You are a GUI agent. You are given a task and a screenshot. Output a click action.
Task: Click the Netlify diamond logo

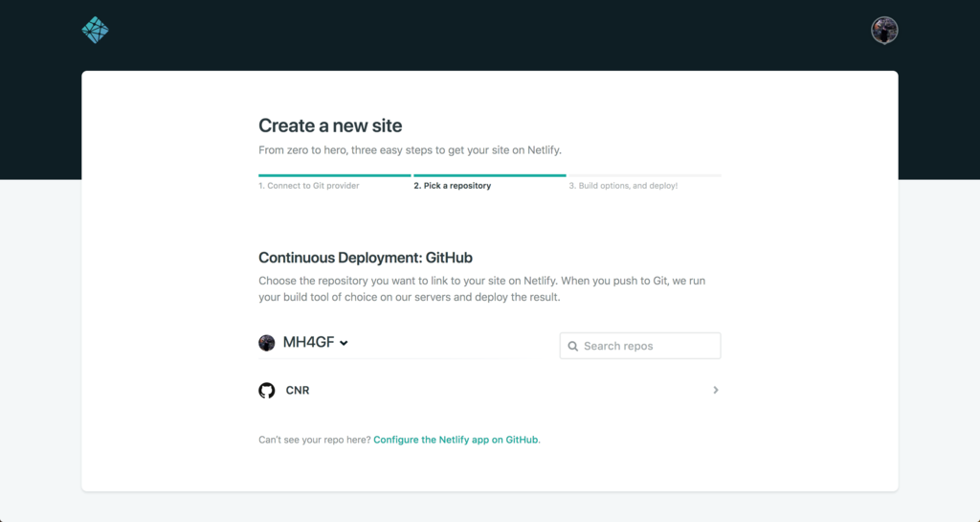pyautogui.click(x=95, y=30)
